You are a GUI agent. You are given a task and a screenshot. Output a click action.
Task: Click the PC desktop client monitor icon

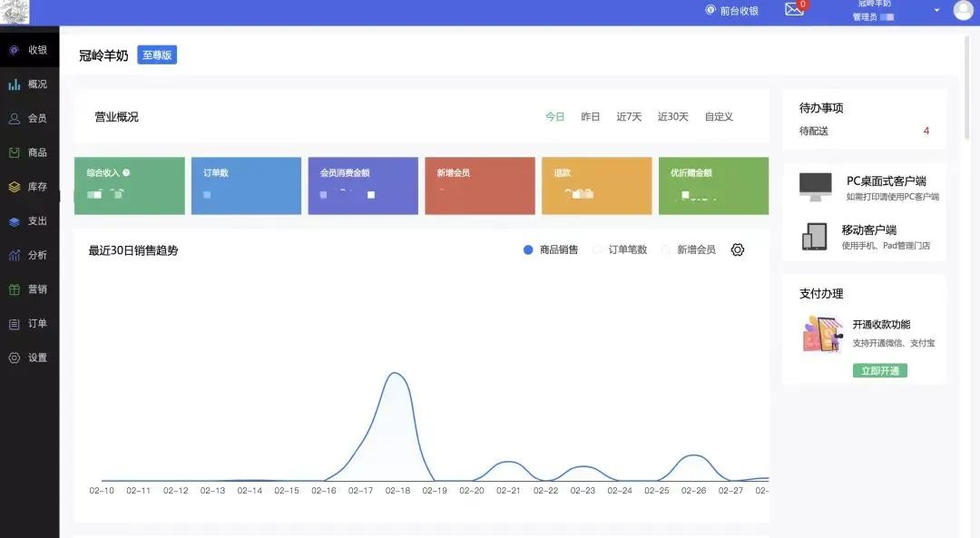coord(815,187)
